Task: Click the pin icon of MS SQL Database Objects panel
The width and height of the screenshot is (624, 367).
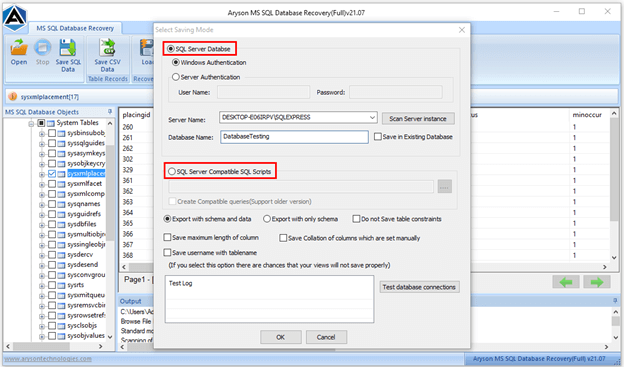Action: point(110,111)
